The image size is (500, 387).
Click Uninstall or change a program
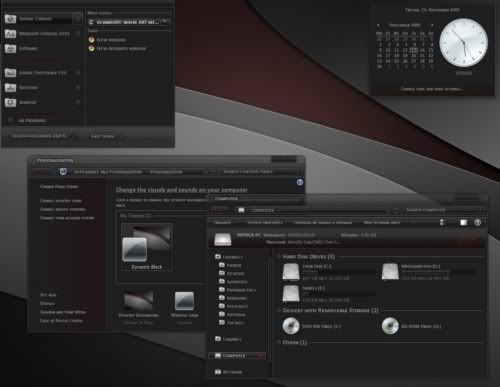click(x=323, y=222)
